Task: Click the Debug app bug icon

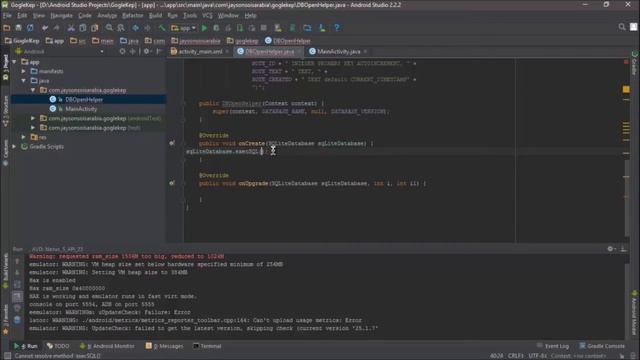Action: [216, 28]
